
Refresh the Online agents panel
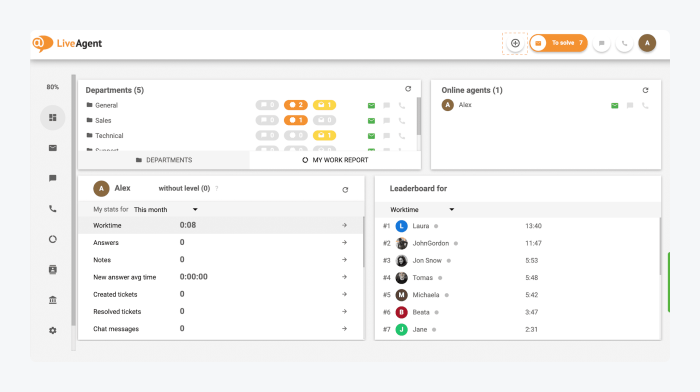coord(646,90)
